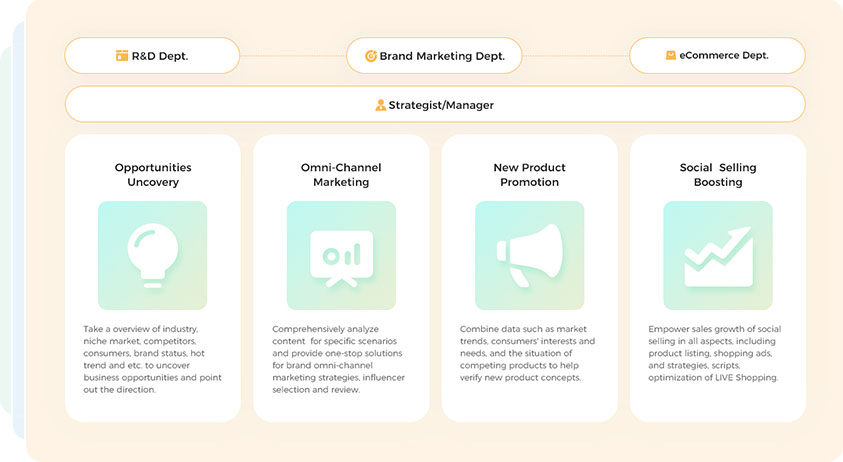Click the paragraph about uncovering business opportunities
Viewport: 843px width, 462px height.
pos(152,359)
